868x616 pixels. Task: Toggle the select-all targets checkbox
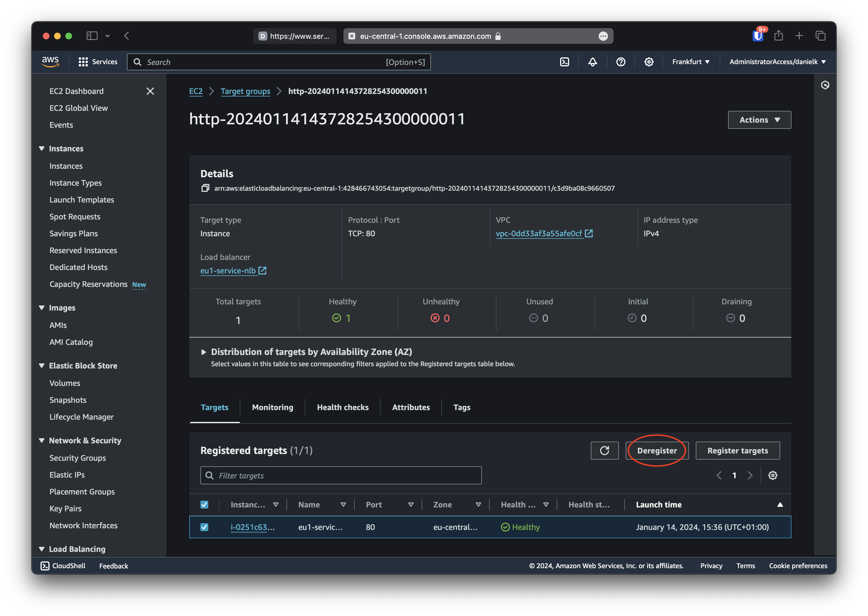pyautogui.click(x=205, y=505)
